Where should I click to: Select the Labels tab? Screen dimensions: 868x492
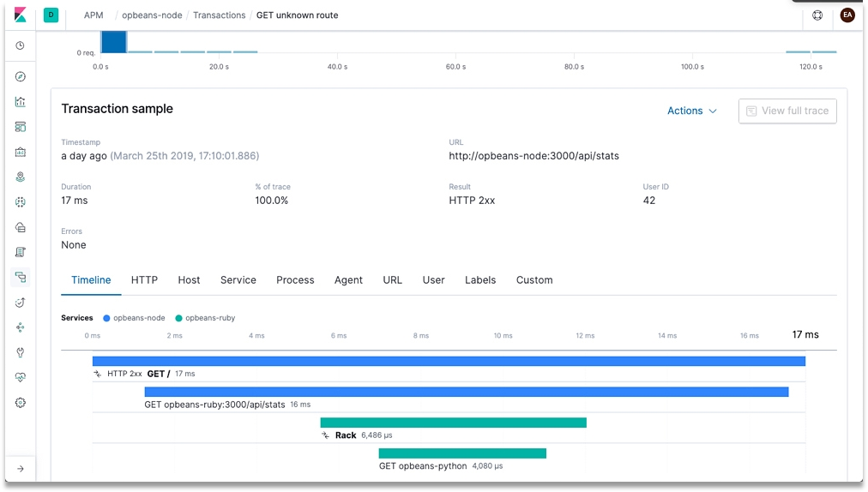coord(480,280)
